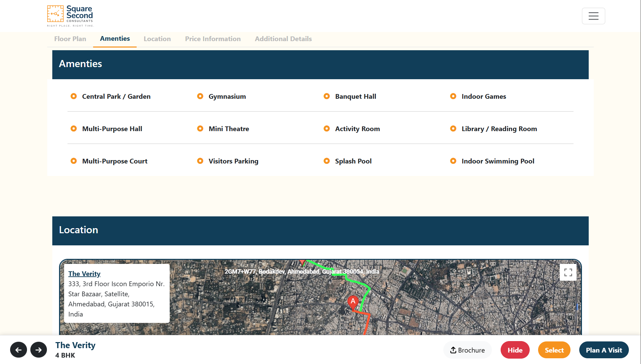This screenshot has width=641, height=364.
Task: Open the hamburger menu icon
Action: pyautogui.click(x=593, y=16)
